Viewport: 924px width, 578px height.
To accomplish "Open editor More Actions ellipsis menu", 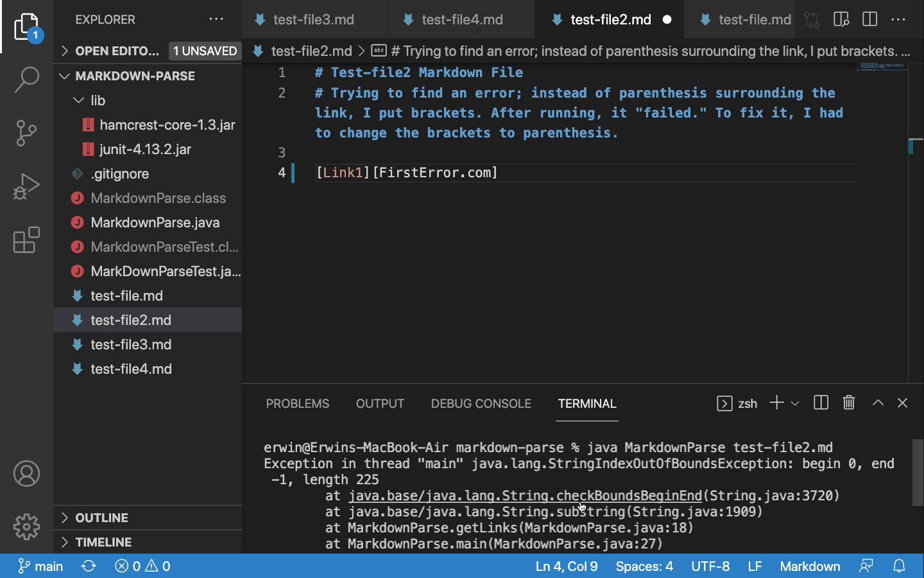I will [x=898, y=19].
